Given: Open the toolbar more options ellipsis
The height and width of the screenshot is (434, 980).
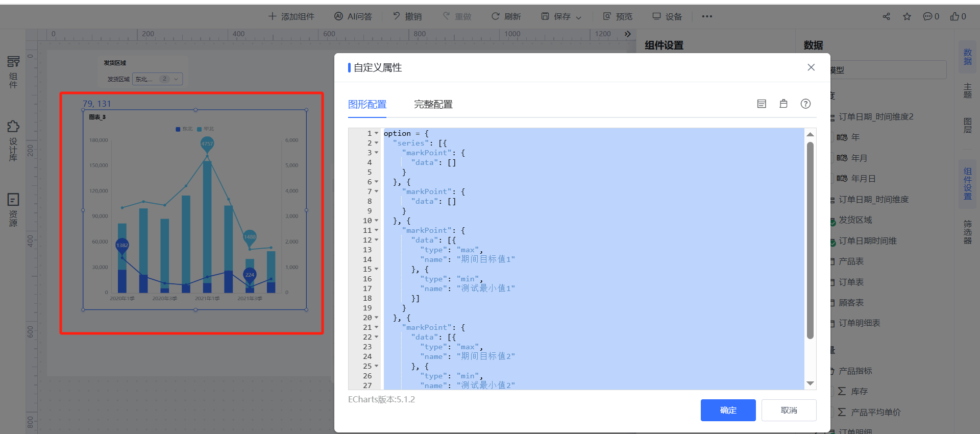Looking at the screenshot, I should pos(707,16).
